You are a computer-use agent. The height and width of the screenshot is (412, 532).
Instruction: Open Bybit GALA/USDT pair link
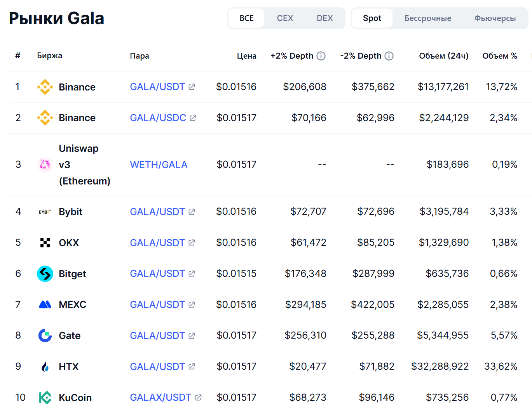[x=157, y=212]
